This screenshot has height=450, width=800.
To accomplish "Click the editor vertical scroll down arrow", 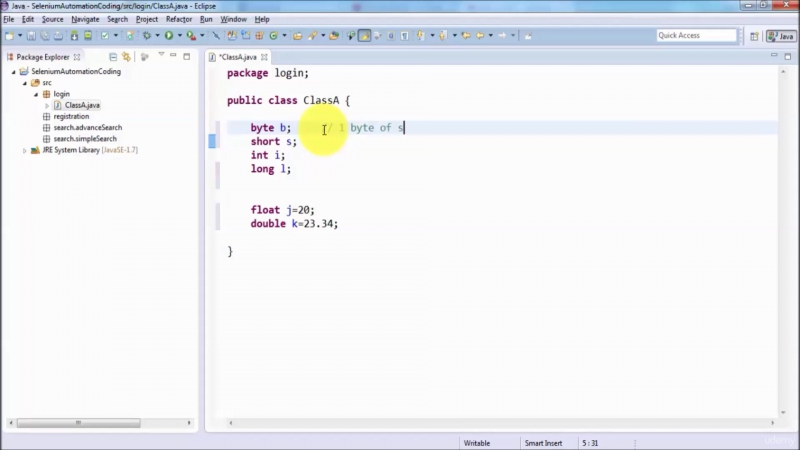I will pos(783,412).
